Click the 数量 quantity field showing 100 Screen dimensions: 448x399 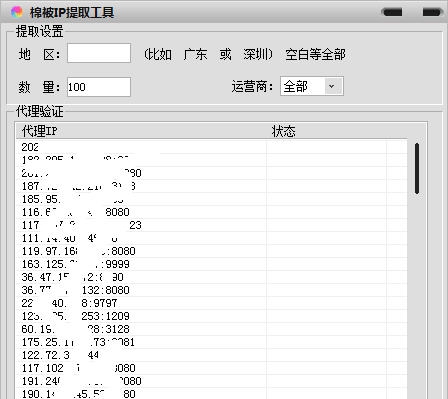pos(99,87)
